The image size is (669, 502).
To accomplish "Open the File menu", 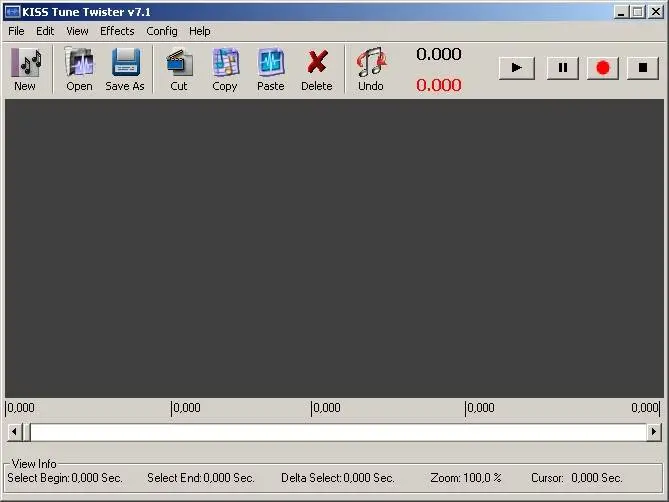I will 16,31.
